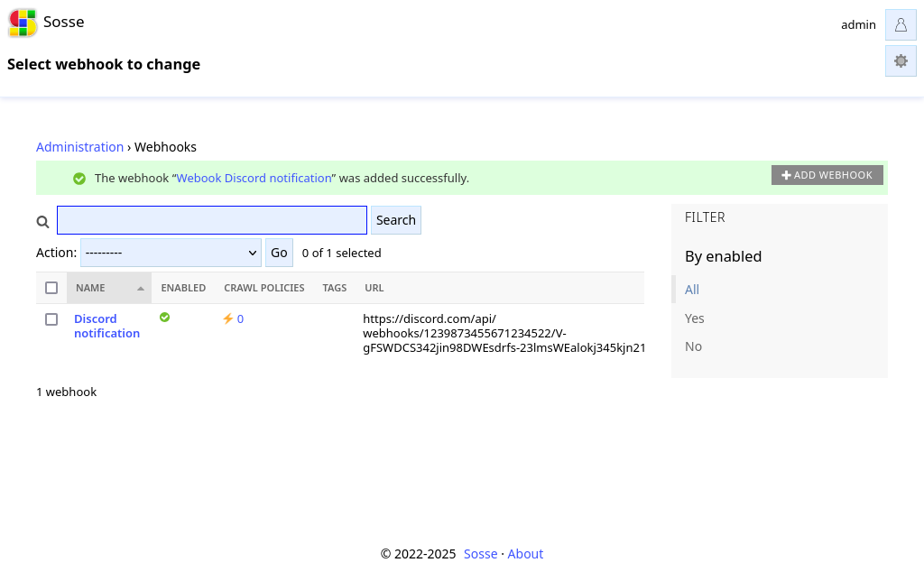Open the About footer link
The height and width of the screenshot is (572, 924).
525,554
